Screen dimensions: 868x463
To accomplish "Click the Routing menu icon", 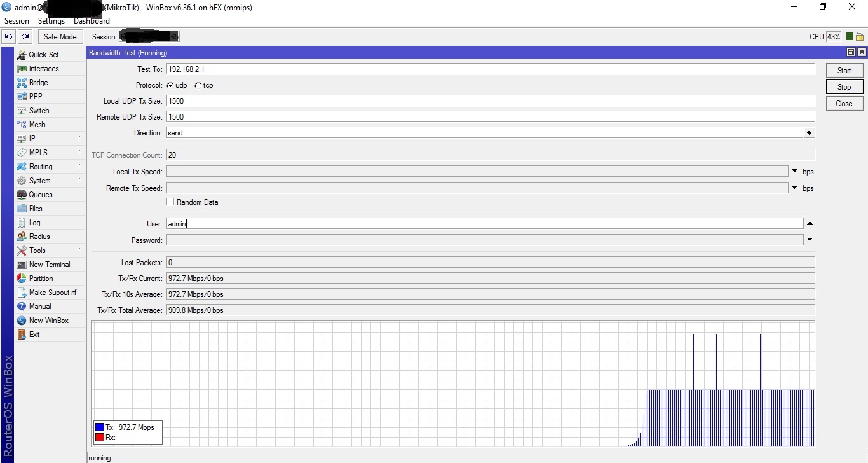I will 22,167.
